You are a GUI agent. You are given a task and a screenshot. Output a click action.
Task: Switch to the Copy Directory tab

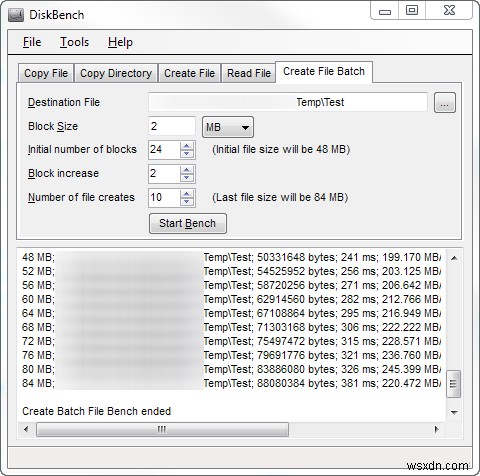(116, 73)
